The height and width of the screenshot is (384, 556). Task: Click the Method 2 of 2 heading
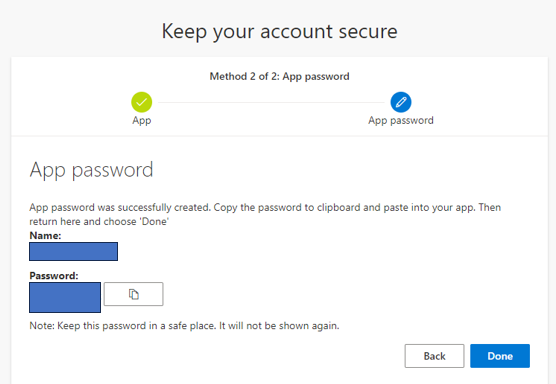click(279, 76)
